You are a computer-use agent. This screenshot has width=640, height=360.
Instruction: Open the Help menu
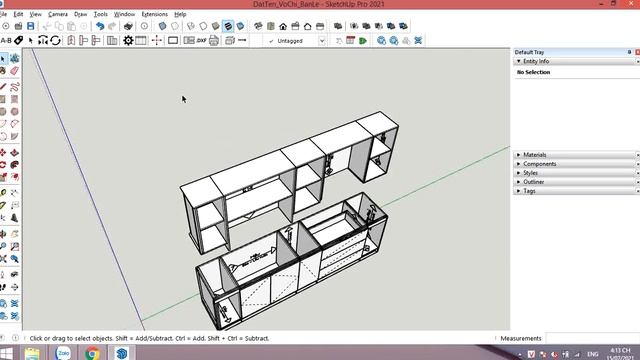pyautogui.click(x=180, y=14)
